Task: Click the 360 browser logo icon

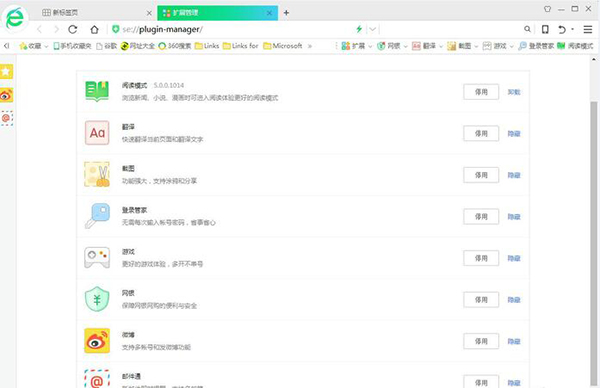Action: click(15, 18)
